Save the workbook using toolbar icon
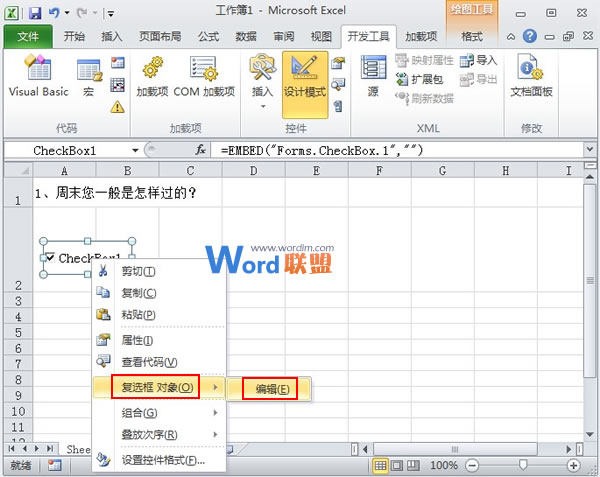600x477 pixels. click(35, 13)
